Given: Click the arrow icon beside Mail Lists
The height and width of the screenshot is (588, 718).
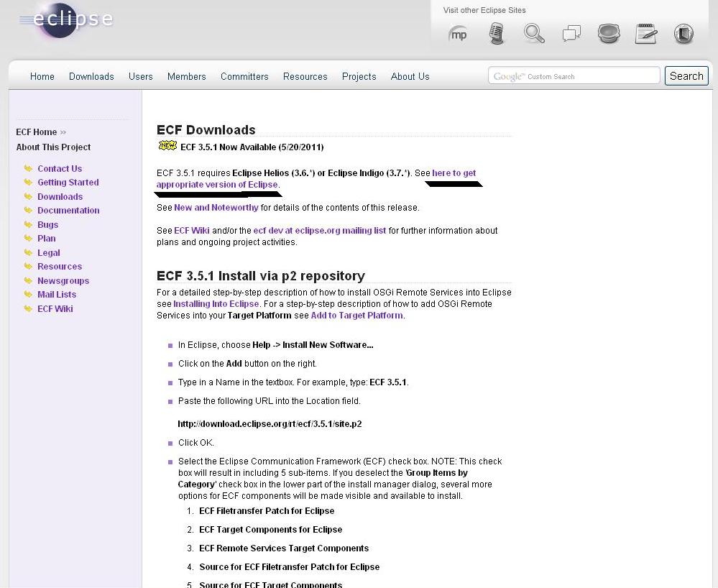Looking at the screenshot, I should tap(29, 295).
